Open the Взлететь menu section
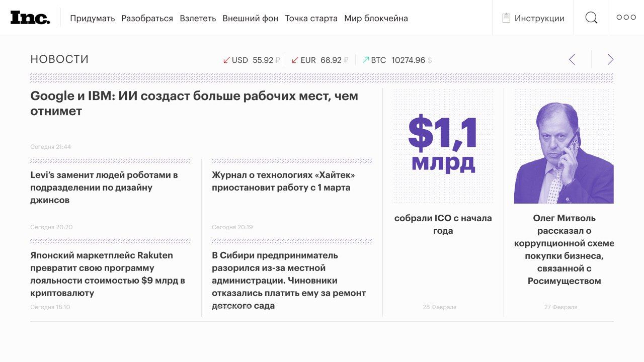 tap(198, 19)
